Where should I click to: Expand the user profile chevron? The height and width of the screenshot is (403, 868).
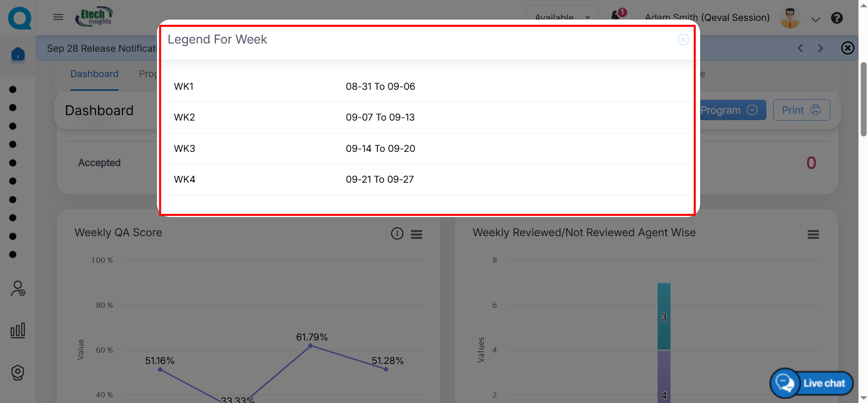pyautogui.click(x=815, y=19)
